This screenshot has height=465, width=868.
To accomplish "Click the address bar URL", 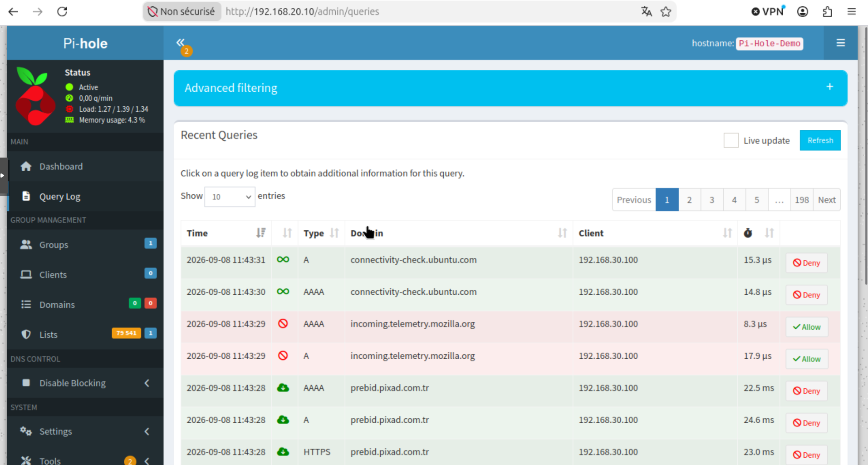I will [302, 11].
